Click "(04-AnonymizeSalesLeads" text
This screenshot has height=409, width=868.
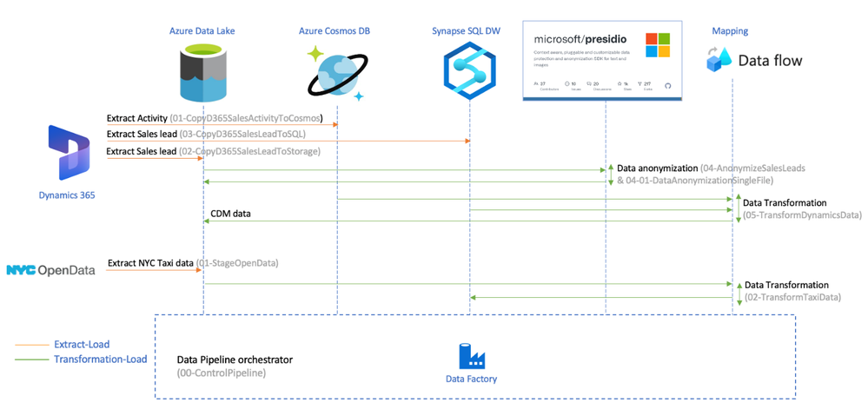(753, 167)
